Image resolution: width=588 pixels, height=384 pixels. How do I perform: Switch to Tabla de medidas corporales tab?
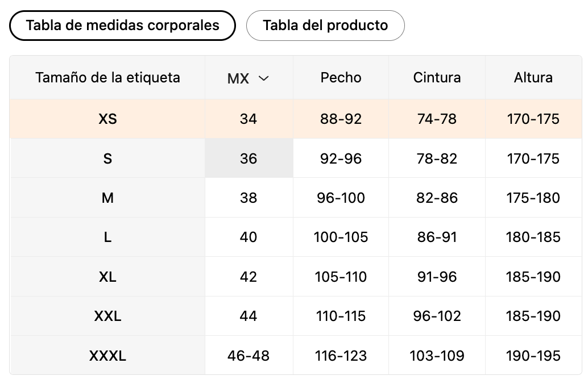point(122,26)
